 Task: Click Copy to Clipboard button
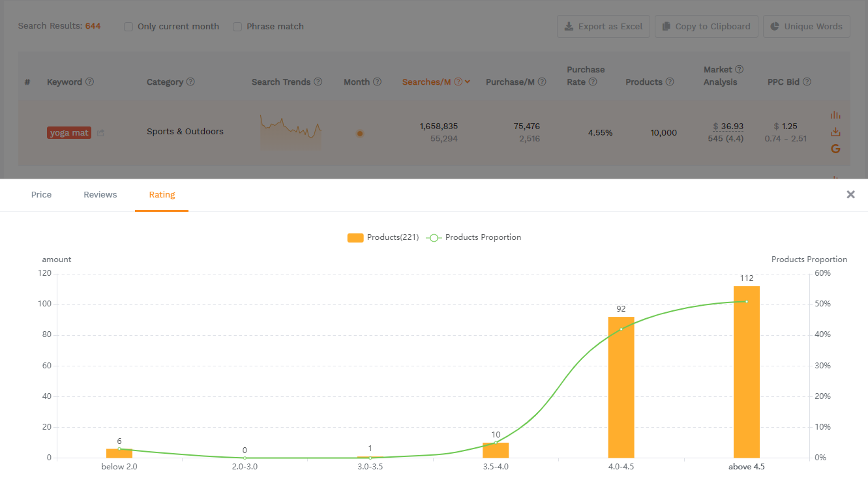pos(706,27)
